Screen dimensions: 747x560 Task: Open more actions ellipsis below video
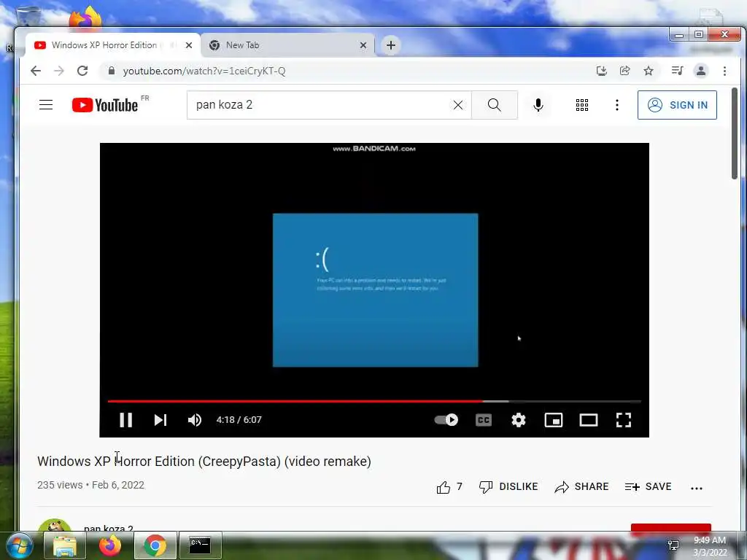(697, 488)
